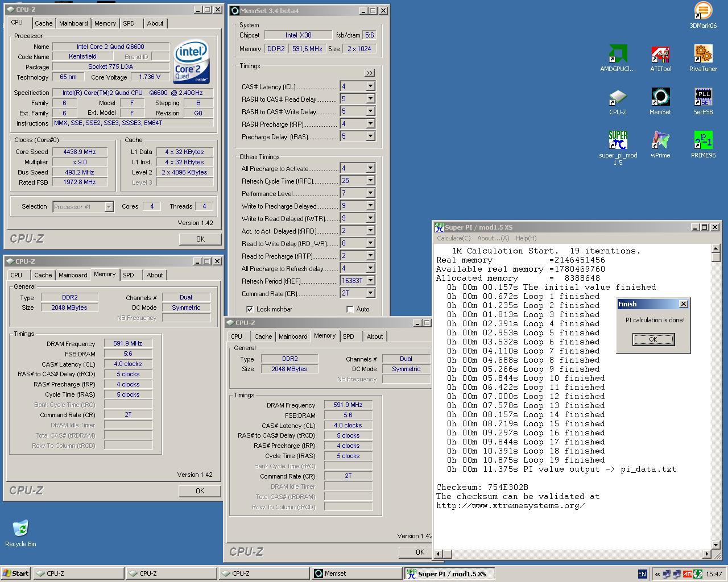Screen dimensions: 728x582
Task: Click Super PI vertical scrollbar down arrow
Action: click(716, 544)
